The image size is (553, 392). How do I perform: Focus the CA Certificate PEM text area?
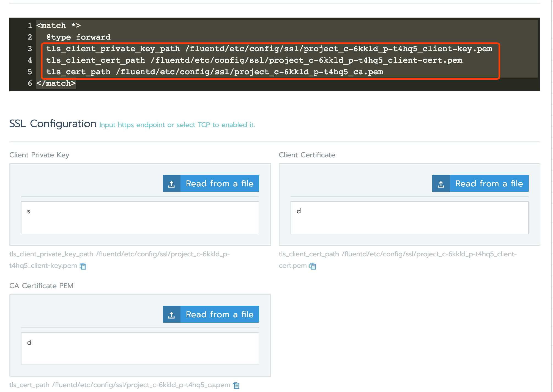[x=140, y=349]
